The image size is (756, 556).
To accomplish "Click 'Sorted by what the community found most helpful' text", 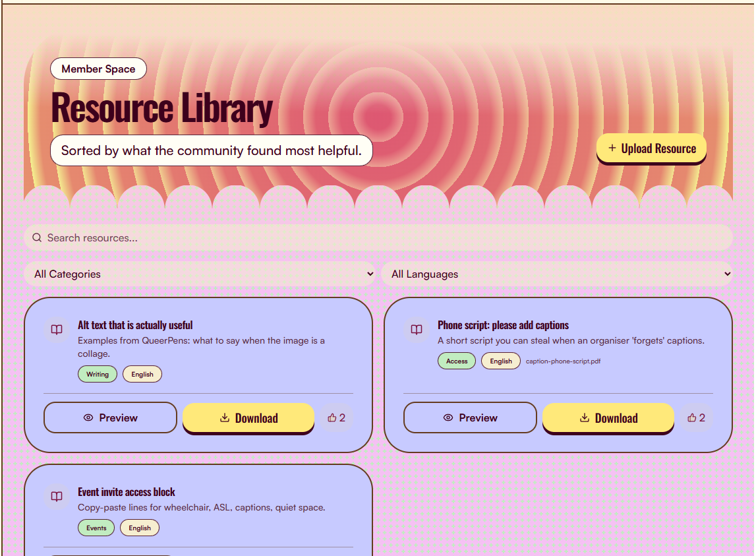I will click(x=211, y=150).
